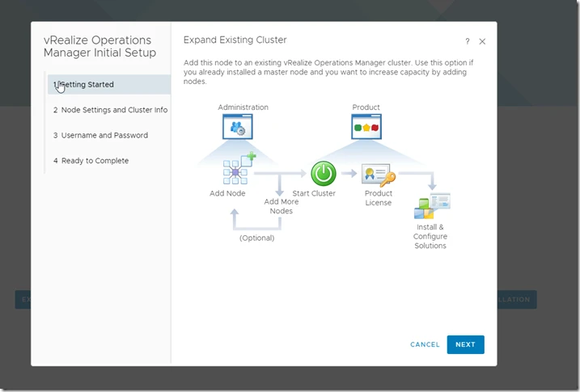Click the Install & Configure Solutions label
Screen dimensions: 580x392
click(x=430, y=236)
